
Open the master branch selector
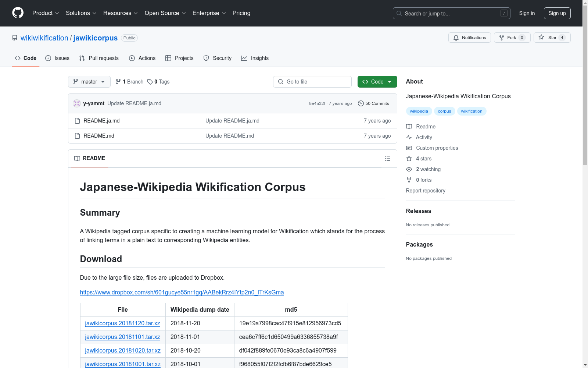(89, 82)
